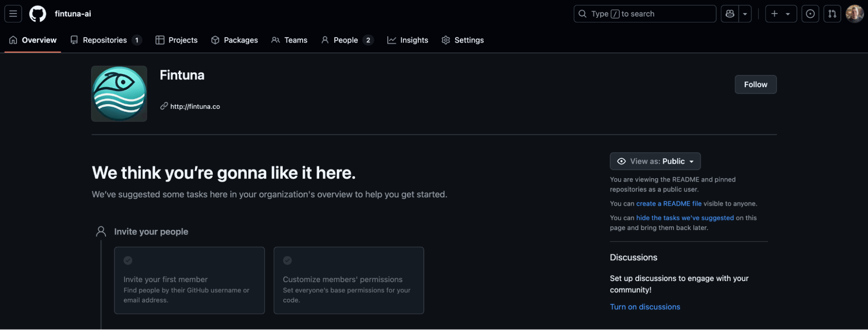Click Turn on discussions link

coord(645,307)
